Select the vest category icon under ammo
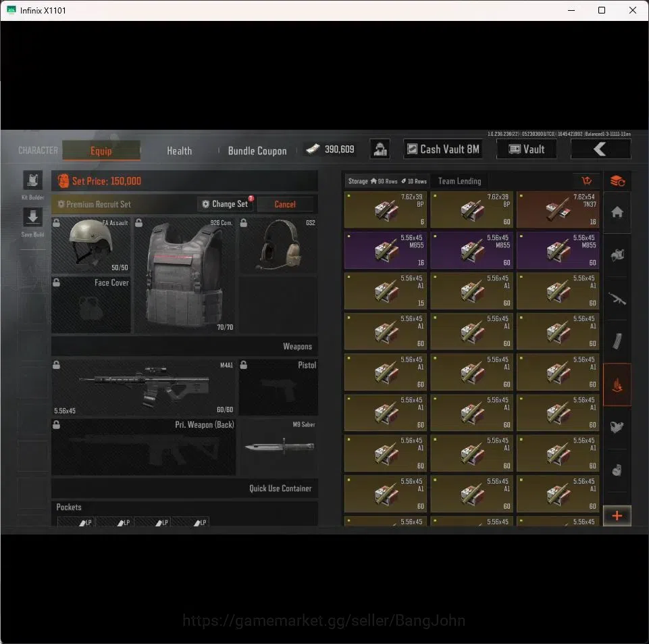Screen dimensions: 649x644 pos(617,427)
